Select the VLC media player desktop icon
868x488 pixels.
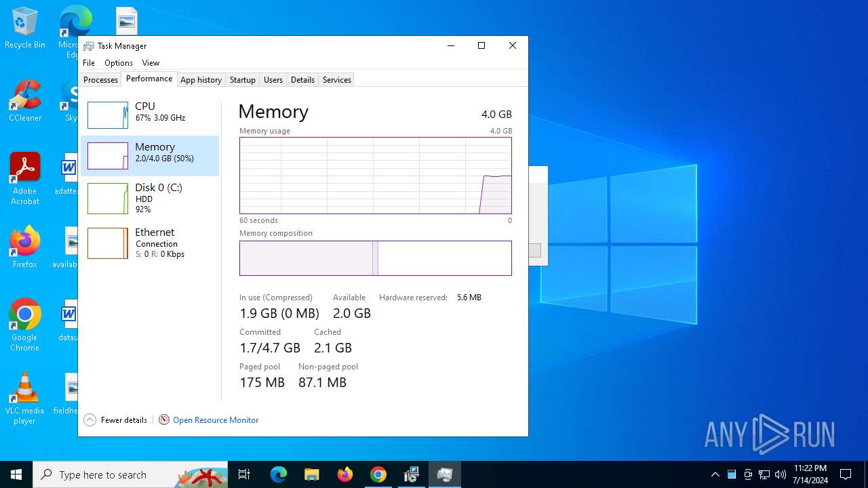[25, 399]
